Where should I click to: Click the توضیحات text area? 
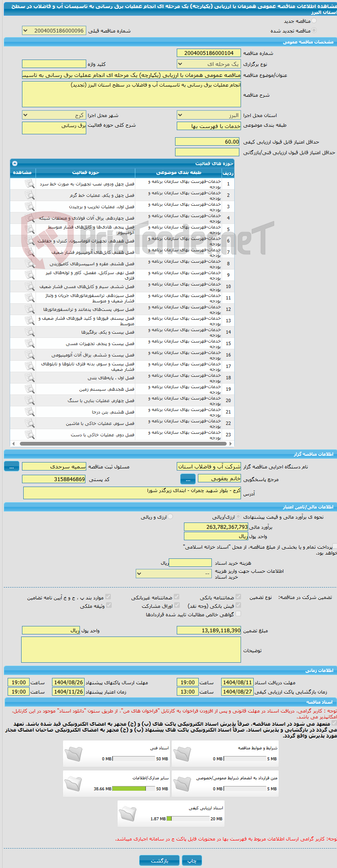(131, 650)
